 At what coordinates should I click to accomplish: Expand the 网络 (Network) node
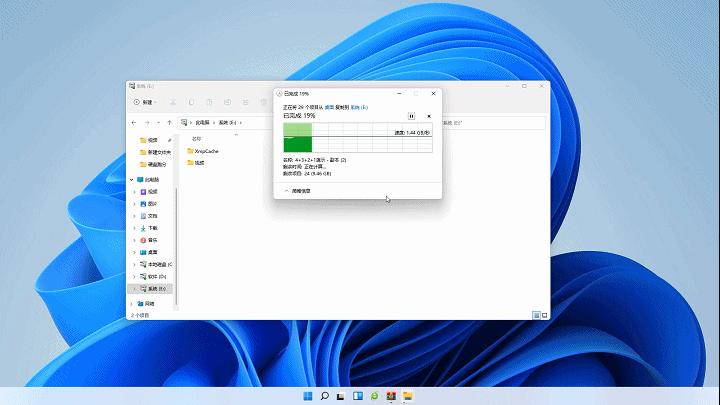(132, 304)
